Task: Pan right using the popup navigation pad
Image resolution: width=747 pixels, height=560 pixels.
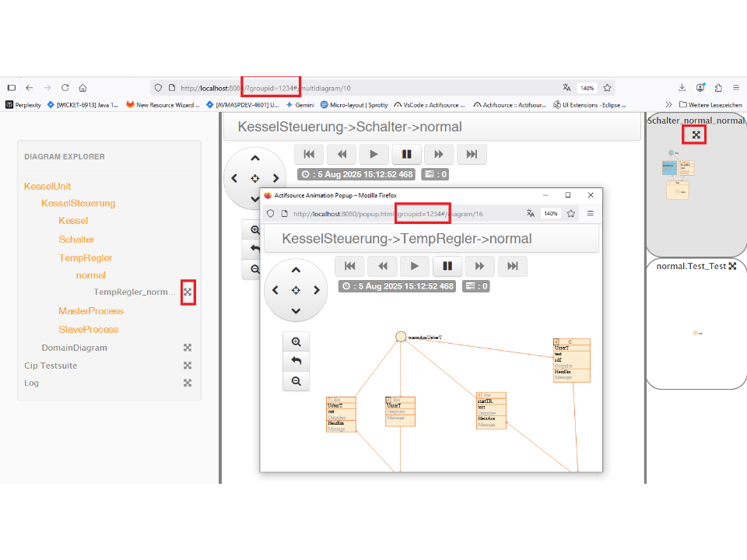Action: pos(317,290)
